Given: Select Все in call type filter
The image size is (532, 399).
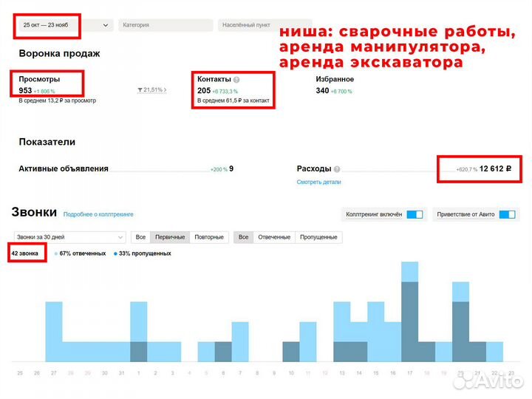Looking at the screenshot, I should click(x=140, y=237).
